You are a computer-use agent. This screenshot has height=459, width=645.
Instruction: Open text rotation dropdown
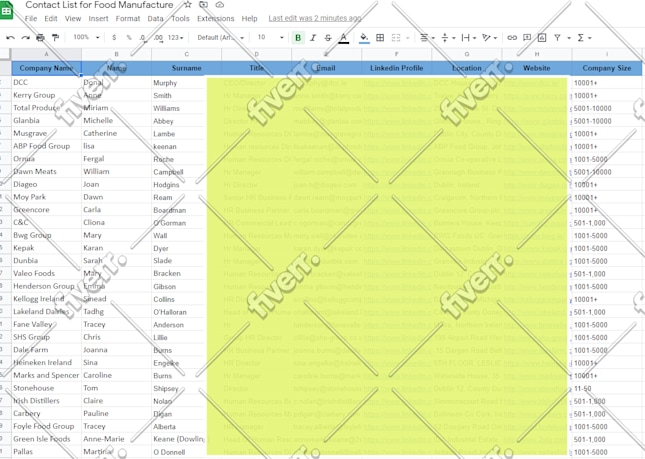(x=490, y=38)
